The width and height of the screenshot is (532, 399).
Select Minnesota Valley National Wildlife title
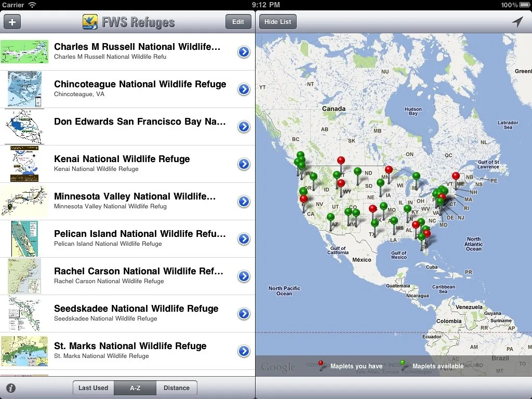(135, 196)
